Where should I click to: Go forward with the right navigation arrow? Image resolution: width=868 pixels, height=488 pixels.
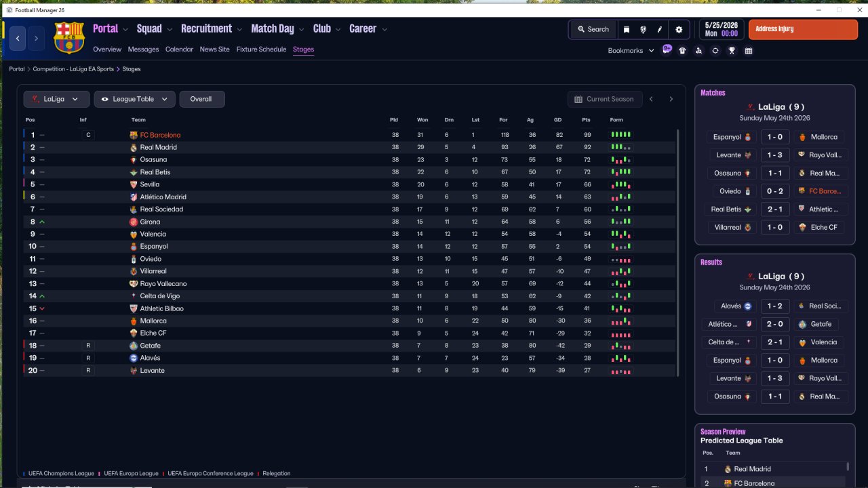[x=36, y=38]
